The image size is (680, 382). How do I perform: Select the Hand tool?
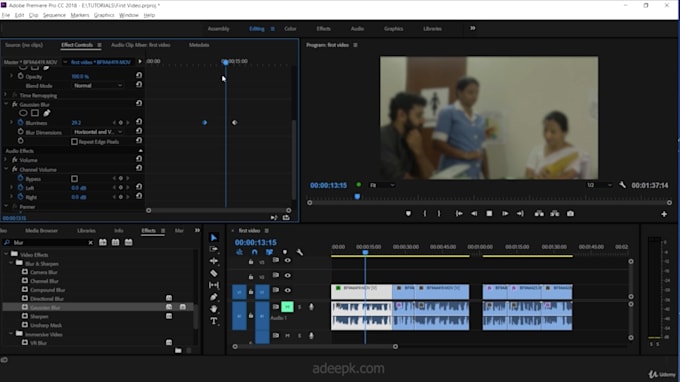(x=214, y=309)
